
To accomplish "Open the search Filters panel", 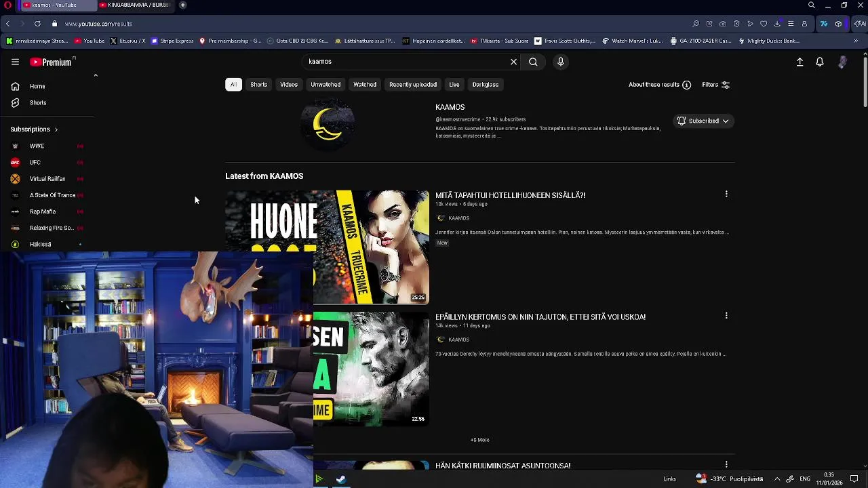I will click(716, 85).
